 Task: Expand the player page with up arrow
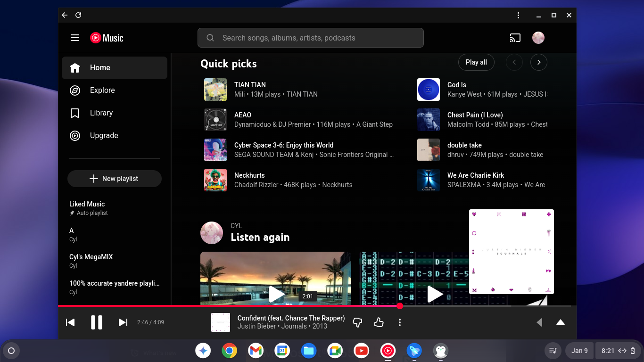pos(560,322)
